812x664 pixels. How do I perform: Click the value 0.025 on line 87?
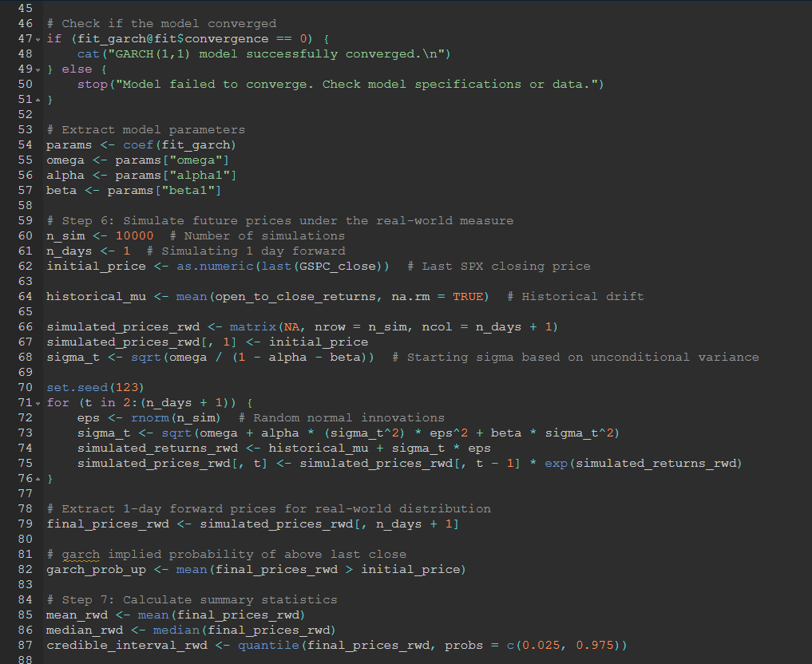pos(541,646)
